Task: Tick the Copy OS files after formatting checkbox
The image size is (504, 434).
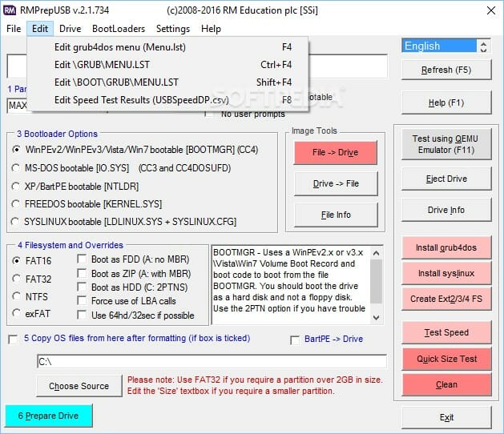Action: click(x=13, y=340)
